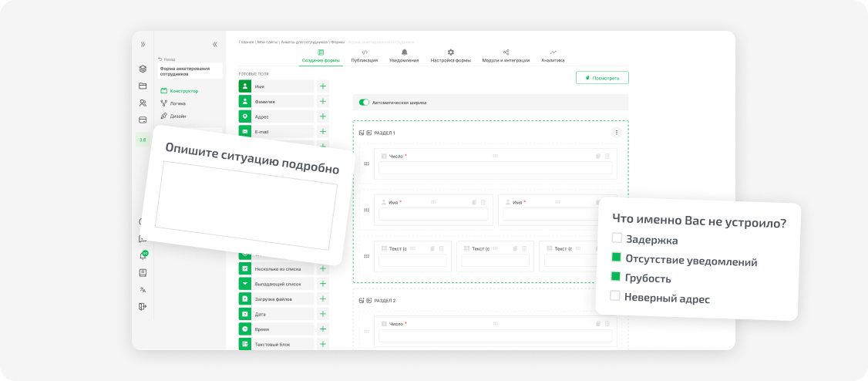Click the logout icon in sidebar
The height and width of the screenshot is (381, 868).
point(143,307)
